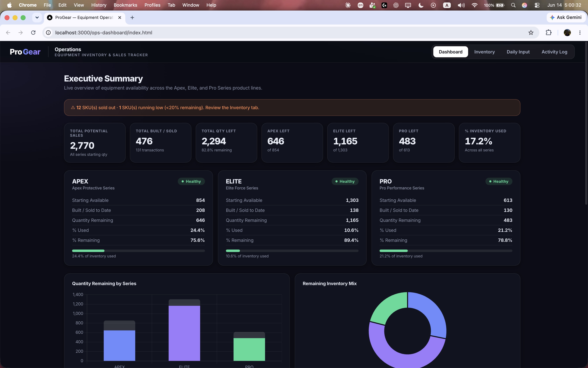This screenshot has width=588, height=368.
Task: Close the ProGear browser tab
Action: pos(120,18)
